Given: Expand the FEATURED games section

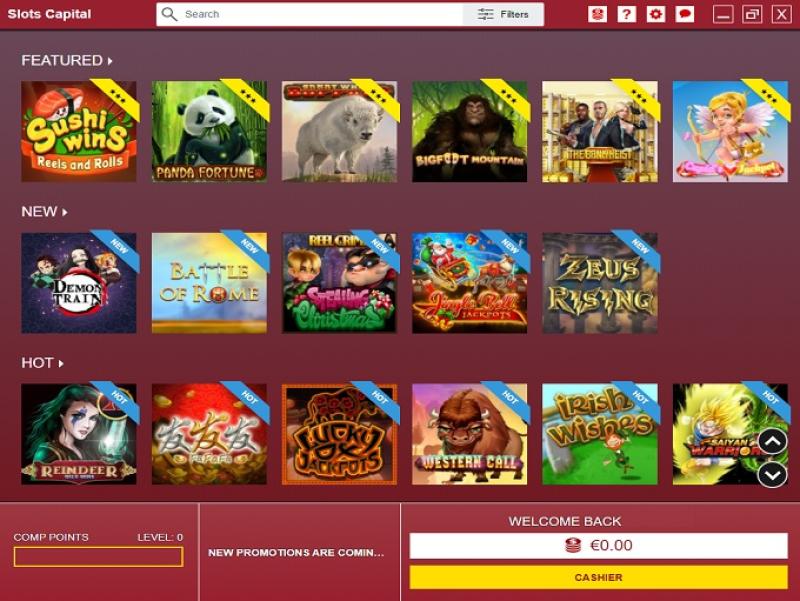Looking at the screenshot, I should (67, 60).
